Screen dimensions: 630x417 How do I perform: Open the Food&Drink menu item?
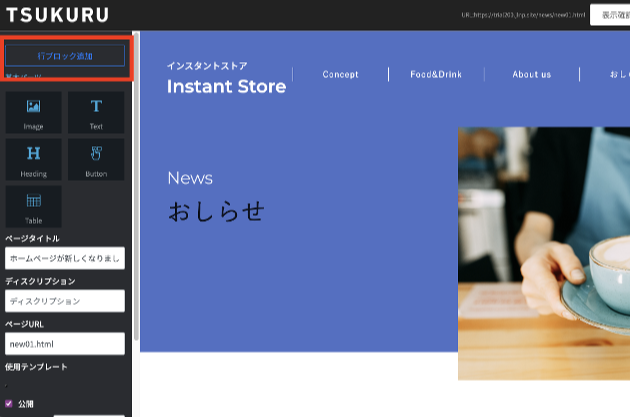click(x=436, y=74)
